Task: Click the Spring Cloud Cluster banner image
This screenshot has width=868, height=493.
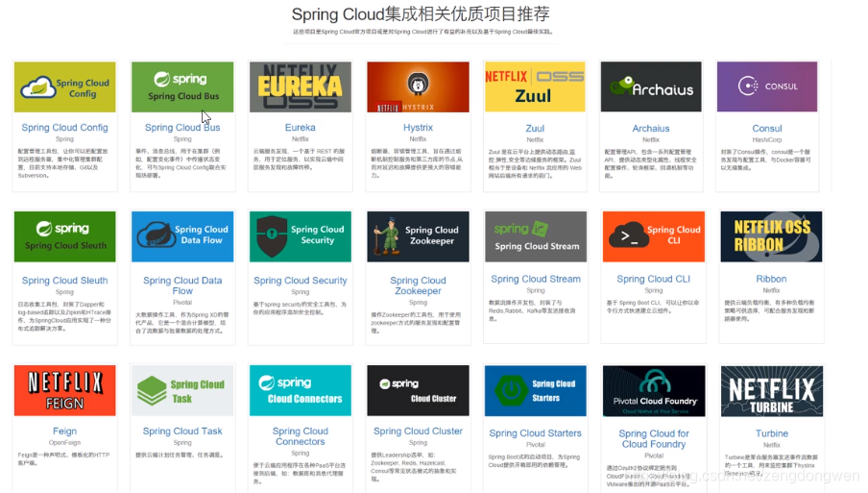Action: point(418,390)
